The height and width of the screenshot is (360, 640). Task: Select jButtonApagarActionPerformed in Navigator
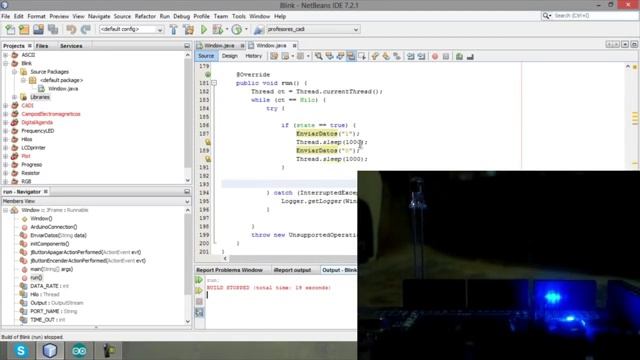pyautogui.click(x=86, y=252)
